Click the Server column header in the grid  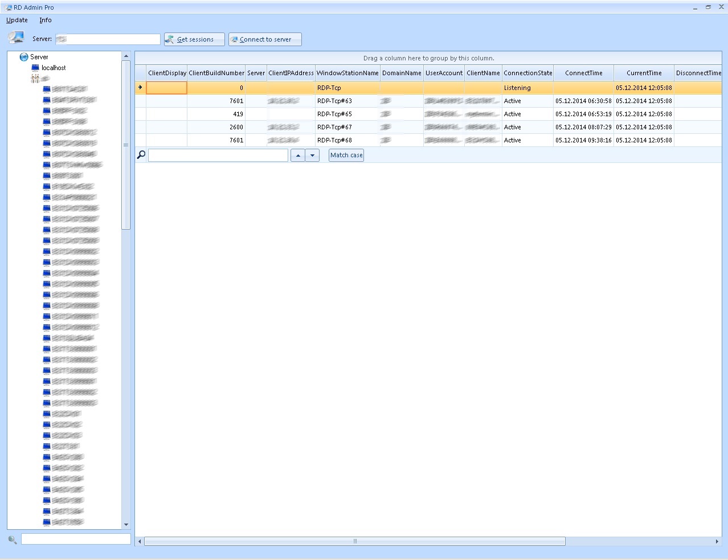click(256, 73)
